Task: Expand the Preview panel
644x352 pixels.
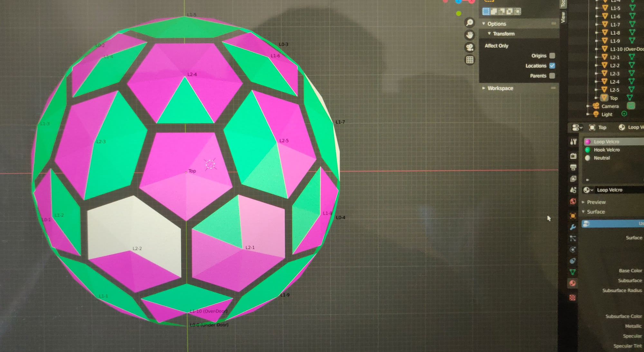Action: [583, 202]
